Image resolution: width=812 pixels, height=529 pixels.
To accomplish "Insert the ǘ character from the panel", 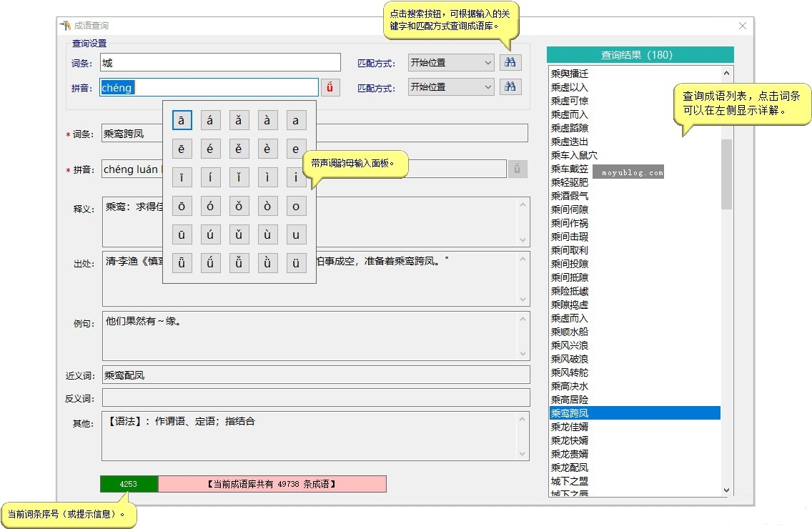I will tap(210, 262).
